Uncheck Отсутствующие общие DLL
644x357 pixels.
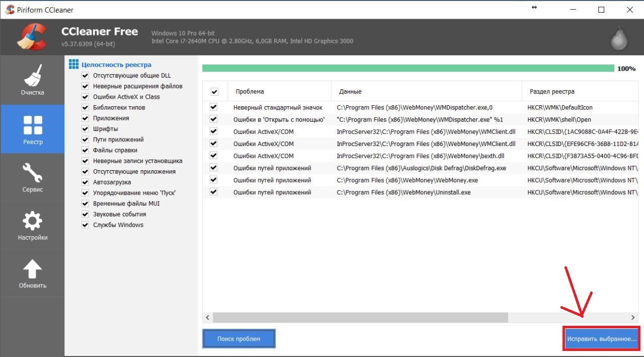click(x=85, y=76)
